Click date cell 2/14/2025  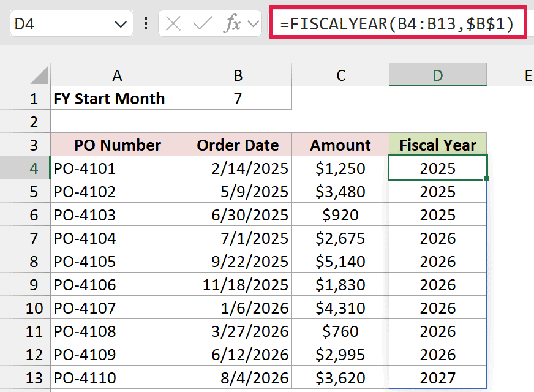click(238, 168)
